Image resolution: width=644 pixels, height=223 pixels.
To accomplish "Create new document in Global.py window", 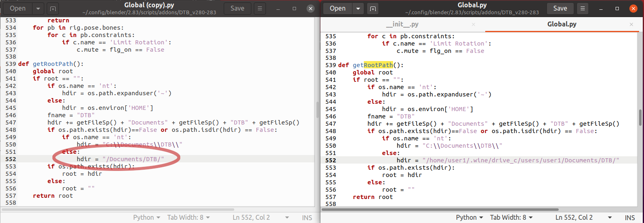I will click(x=373, y=8).
